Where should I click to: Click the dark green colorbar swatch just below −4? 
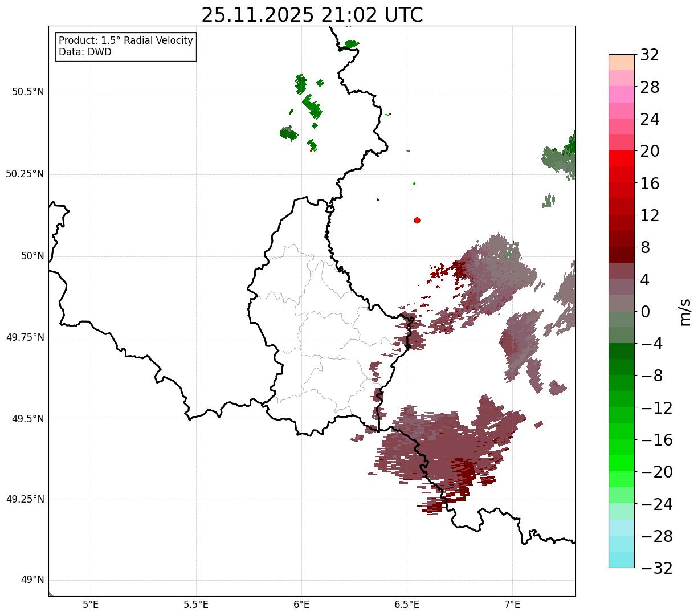622,351
